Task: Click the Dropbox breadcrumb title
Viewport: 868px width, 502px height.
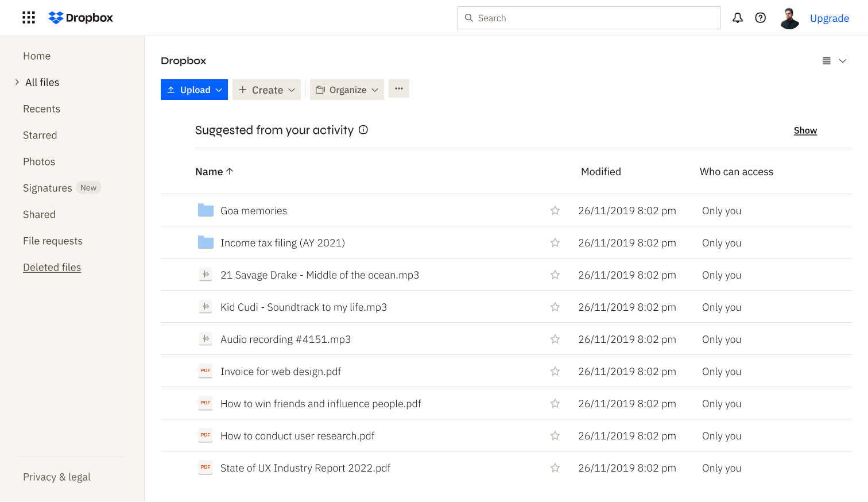Action: point(183,60)
